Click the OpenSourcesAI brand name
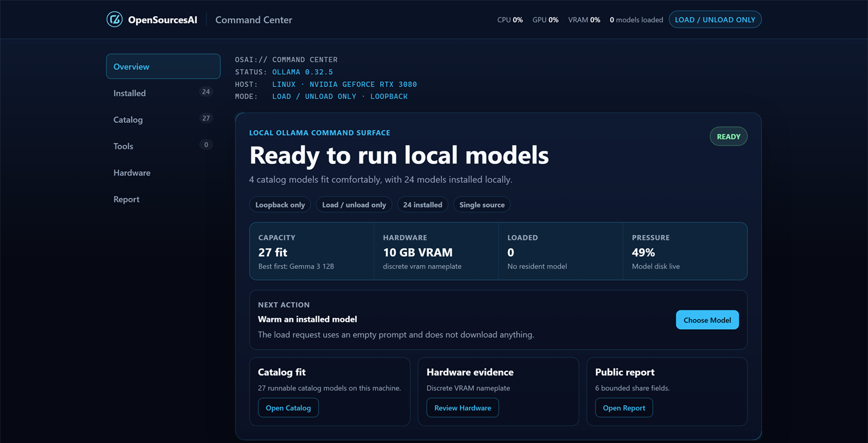The image size is (868, 443). click(x=163, y=20)
